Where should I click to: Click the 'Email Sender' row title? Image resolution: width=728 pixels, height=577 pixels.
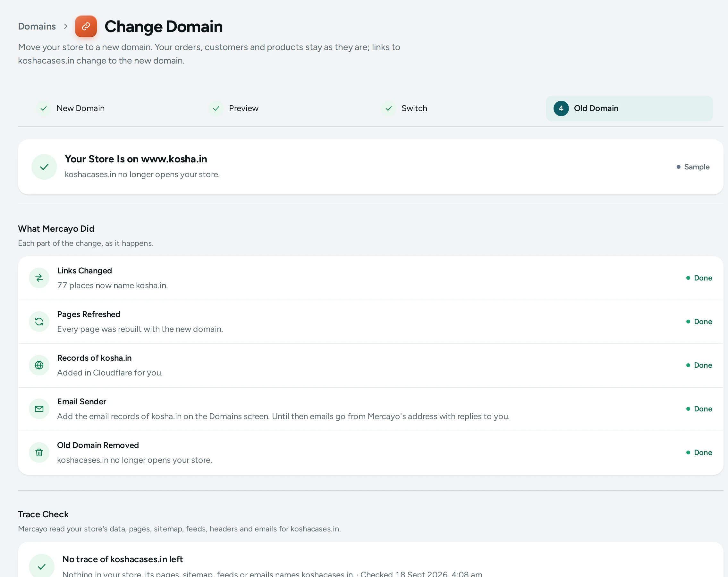click(x=82, y=401)
